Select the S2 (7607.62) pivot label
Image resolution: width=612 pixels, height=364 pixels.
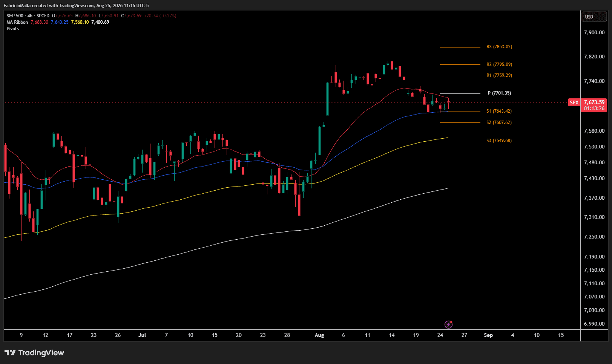pyautogui.click(x=499, y=122)
